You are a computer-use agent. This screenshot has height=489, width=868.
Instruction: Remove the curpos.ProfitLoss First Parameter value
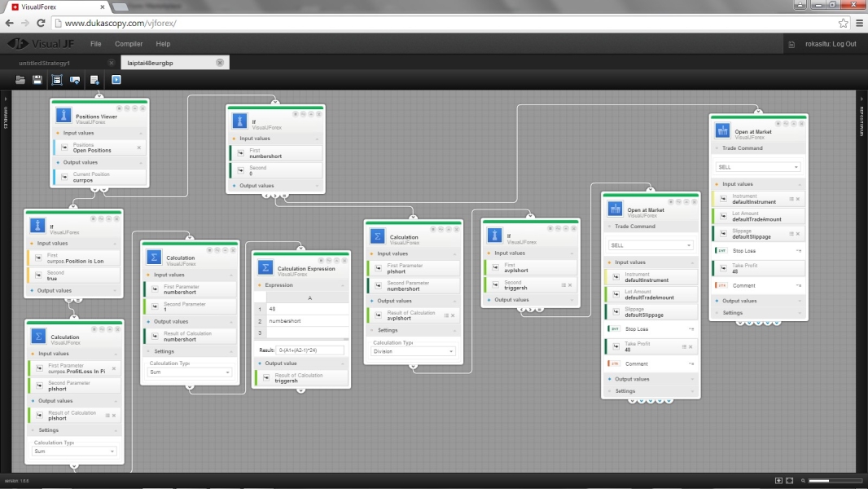pyautogui.click(x=114, y=368)
